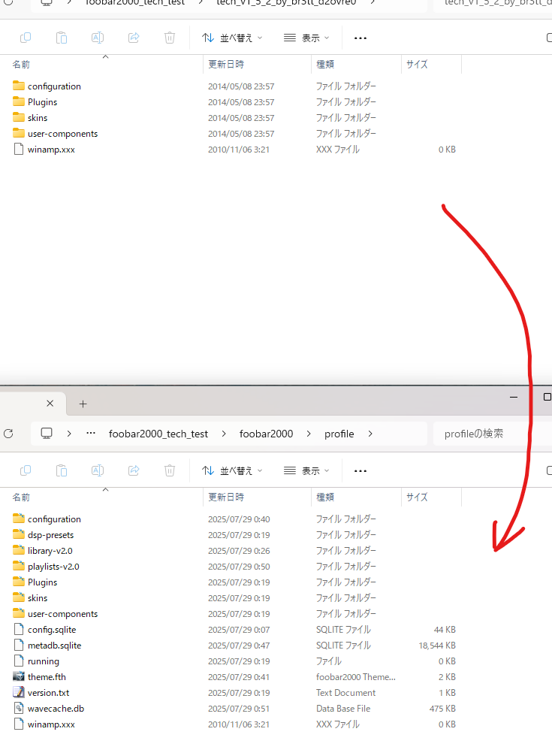This screenshot has width=552, height=756.
Task: Expand the chevron after profile in breadcrumb
Action: (x=370, y=434)
